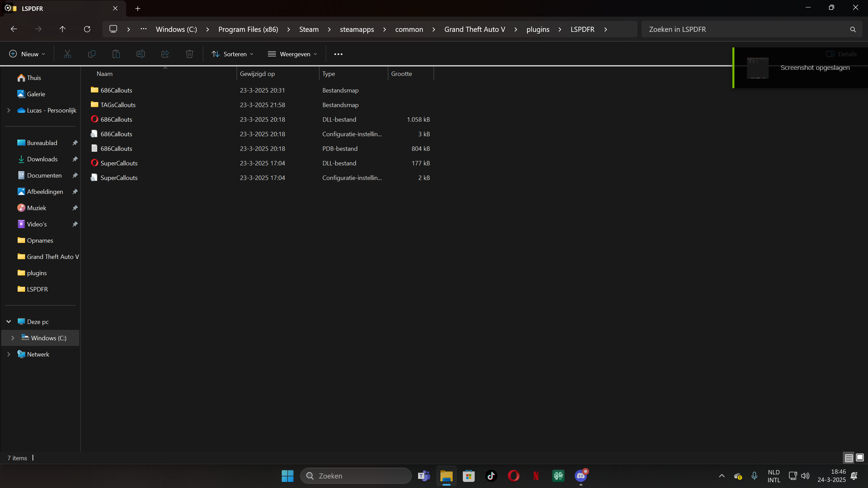Click the Paste clipboard icon
This screenshot has width=868, height=488.
tap(116, 54)
